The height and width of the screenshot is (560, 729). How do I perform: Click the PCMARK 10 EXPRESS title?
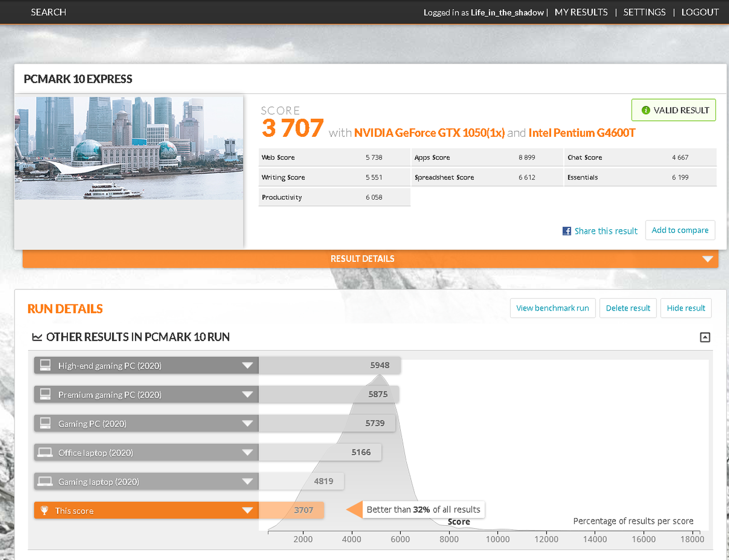[78, 79]
